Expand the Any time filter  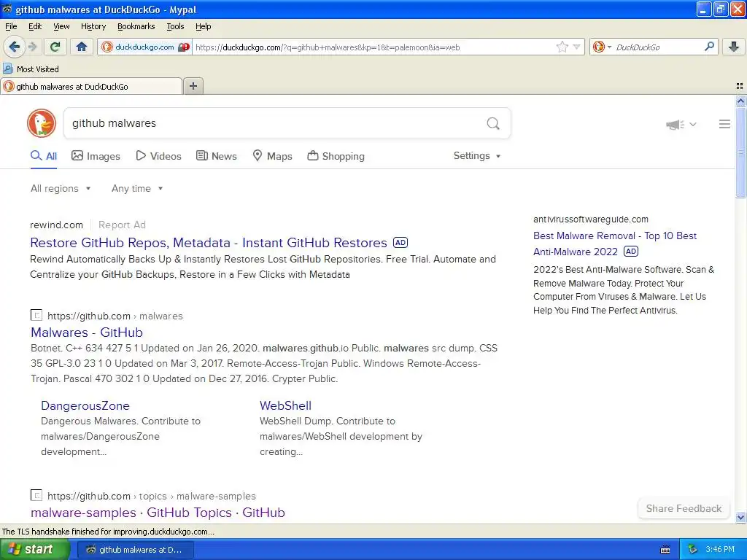(137, 189)
